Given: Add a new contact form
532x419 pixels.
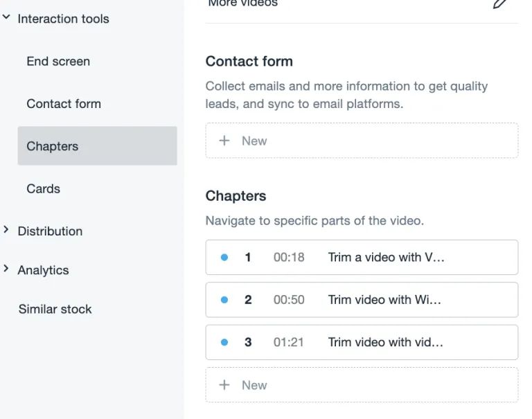Looking at the screenshot, I should coord(362,141).
